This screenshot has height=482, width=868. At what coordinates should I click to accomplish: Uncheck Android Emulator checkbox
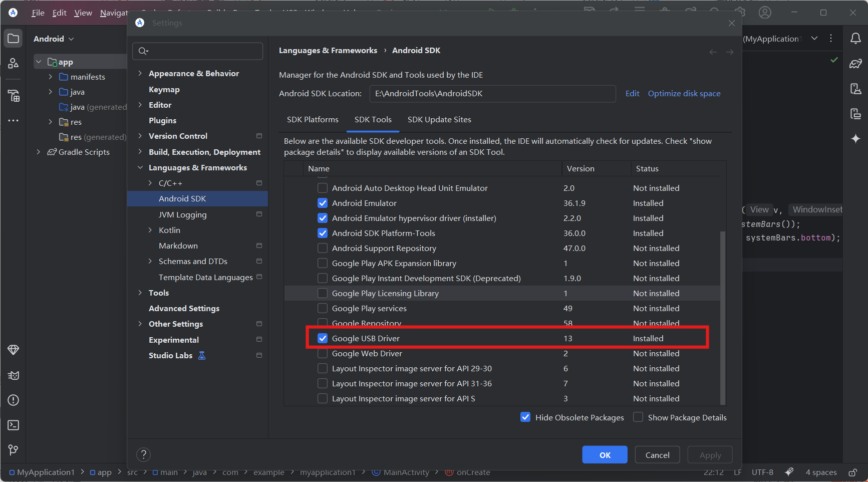pyautogui.click(x=323, y=203)
